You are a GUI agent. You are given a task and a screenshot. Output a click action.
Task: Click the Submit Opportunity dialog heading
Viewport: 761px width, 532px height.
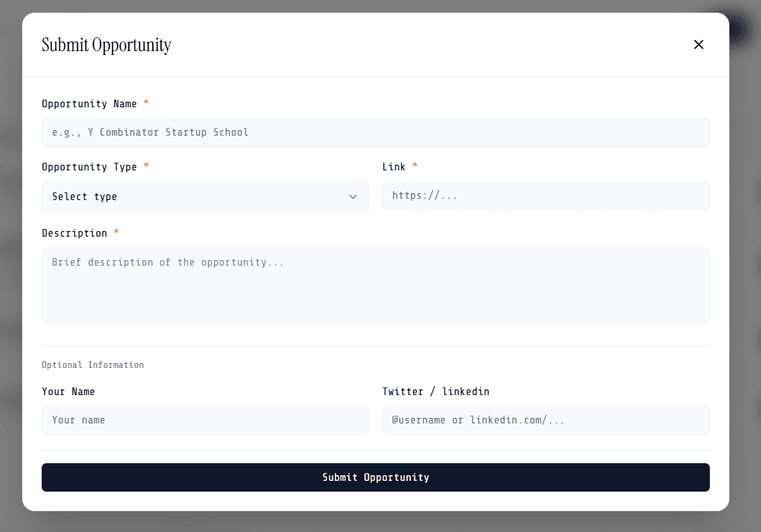(x=106, y=45)
